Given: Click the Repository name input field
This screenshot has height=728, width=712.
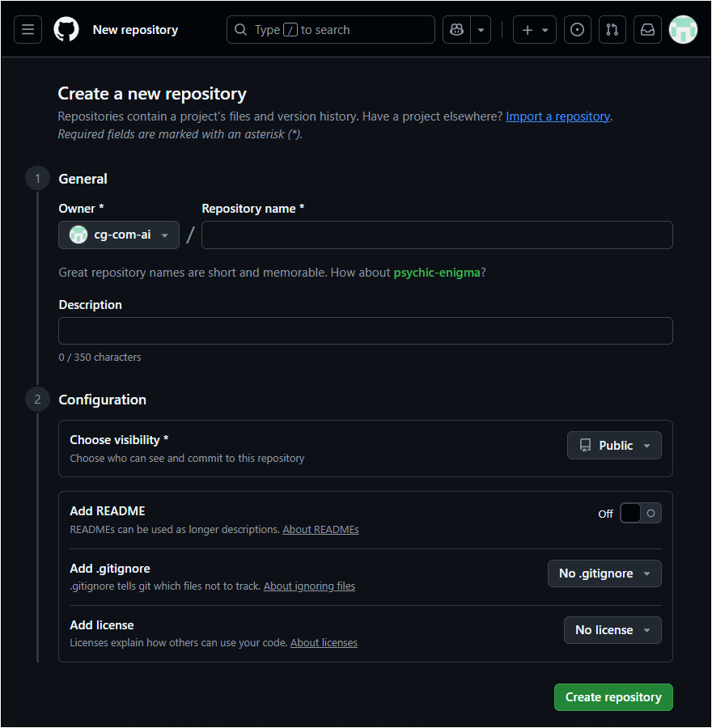Looking at the screenshot, I should [x=437, y=235].
